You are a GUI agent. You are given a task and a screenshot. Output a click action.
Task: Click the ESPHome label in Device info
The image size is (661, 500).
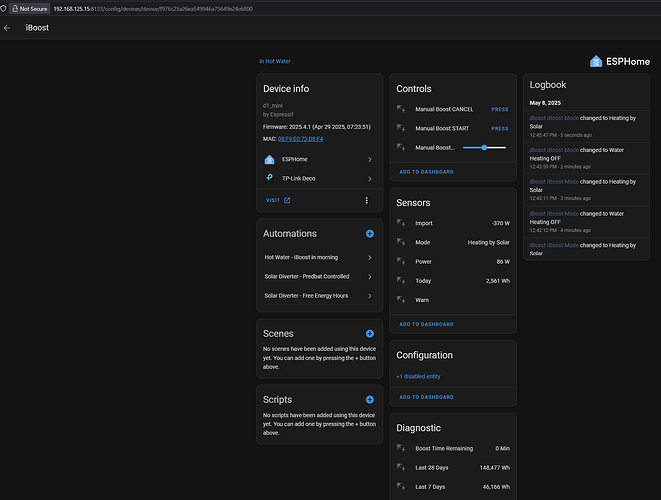pyautogui.click(x=295, y=159)
